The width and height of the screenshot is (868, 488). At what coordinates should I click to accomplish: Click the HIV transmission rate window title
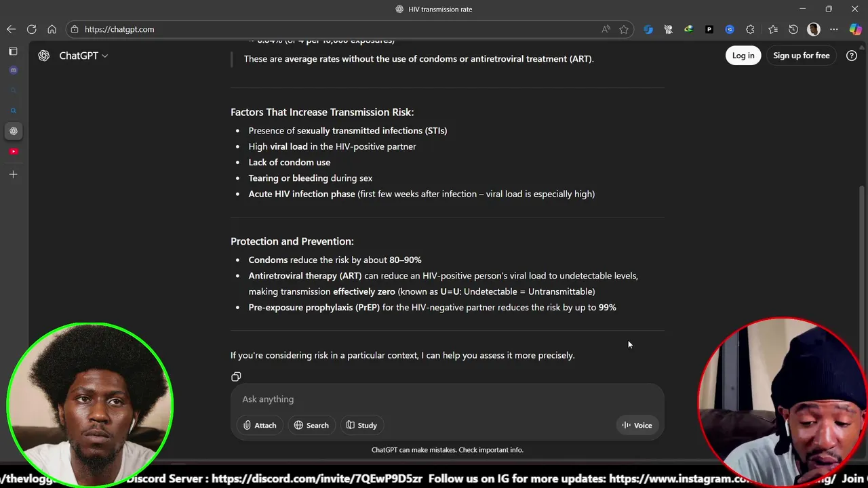click(x=440, y=9)
